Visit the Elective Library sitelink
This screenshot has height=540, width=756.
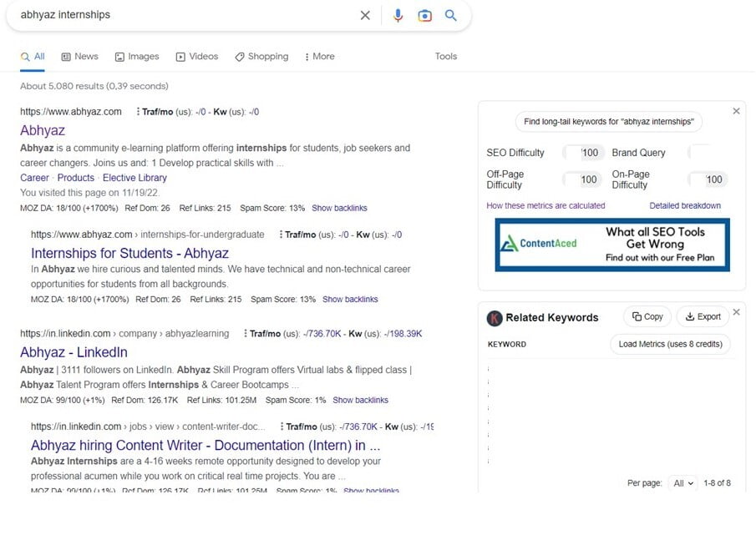pos(134,178)
